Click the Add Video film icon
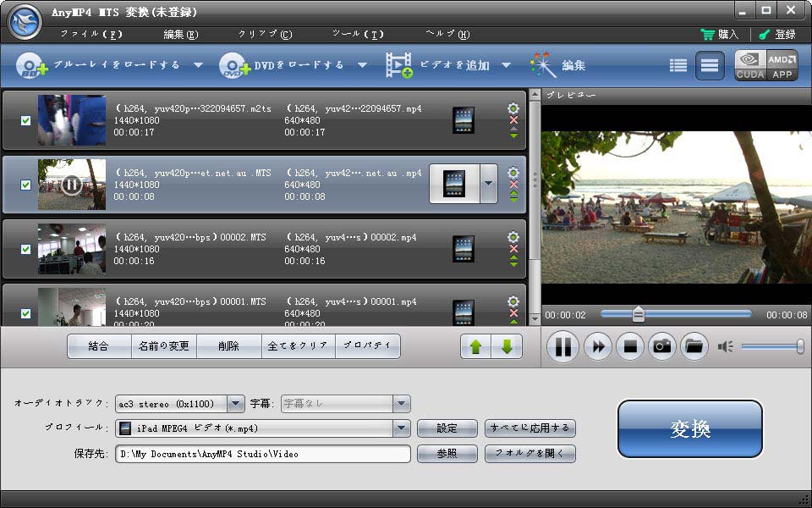 tap(398, 65)
